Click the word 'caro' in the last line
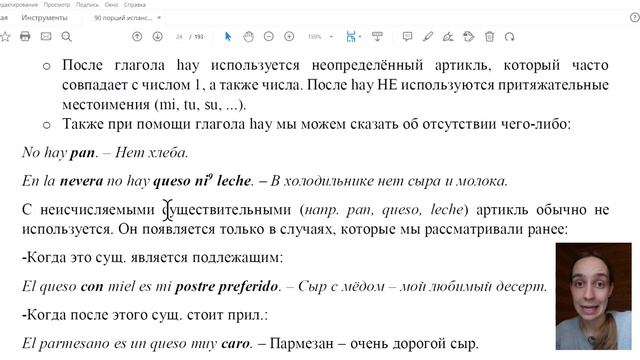Image resolution: width=640 pixels, height=360 pixels. pyautogui.click(x=235, y=344)
